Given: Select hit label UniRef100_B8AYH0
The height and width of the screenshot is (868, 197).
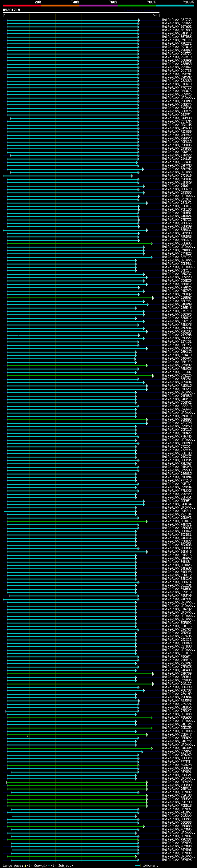Looking at the screenshot, I should point(177,169).
